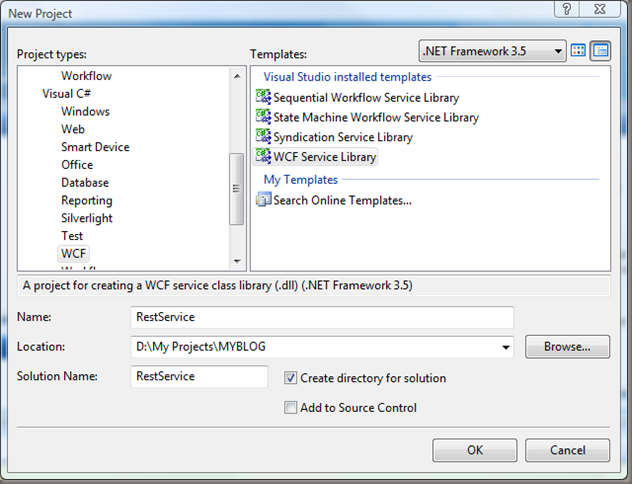The width and height of the screenshot is (632, 484).
Task: Click the Solution Name input field
Action: 199,376
